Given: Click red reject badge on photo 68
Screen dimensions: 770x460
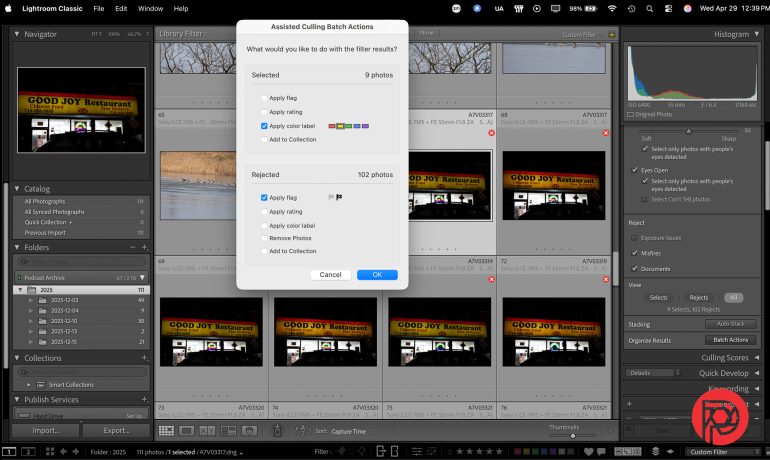Looking at the screenshot, I should pos(605,133).
